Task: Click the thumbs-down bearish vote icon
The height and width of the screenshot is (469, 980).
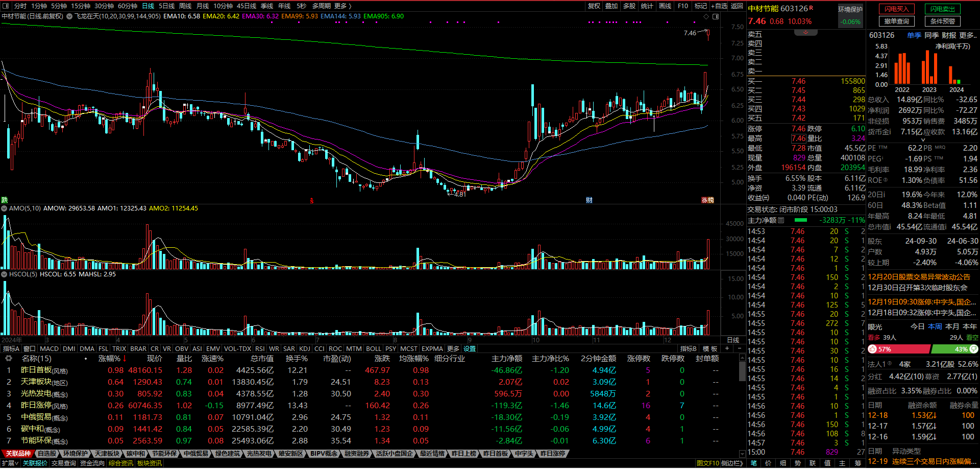Action: [x=974, y=349]
